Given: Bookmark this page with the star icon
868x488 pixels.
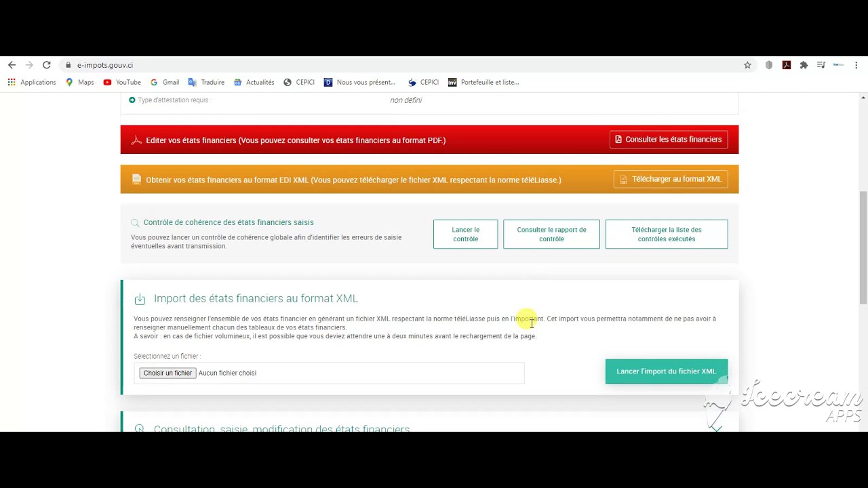Looking at the screenshot, I should pyautogui.click(x=747, y=65).
